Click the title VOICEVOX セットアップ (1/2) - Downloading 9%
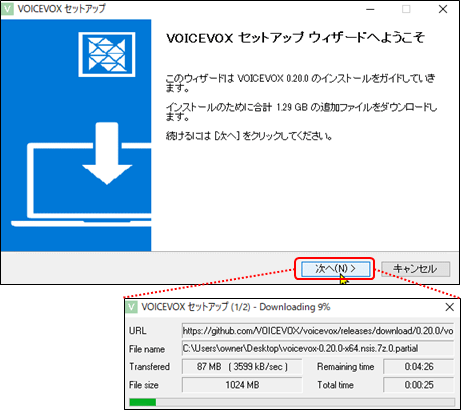This screenshot has width=462, height=410. pos(236,307)
